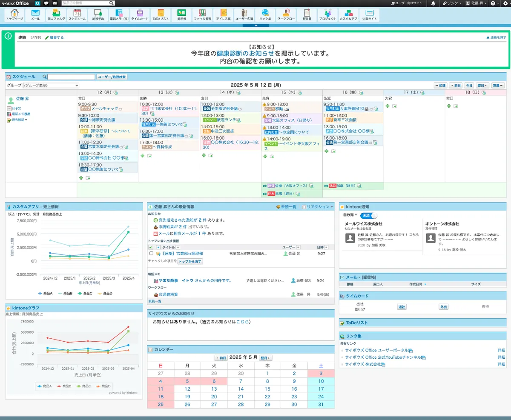
Task: Select May 15 in the calendar
Action: coord(267,389)
